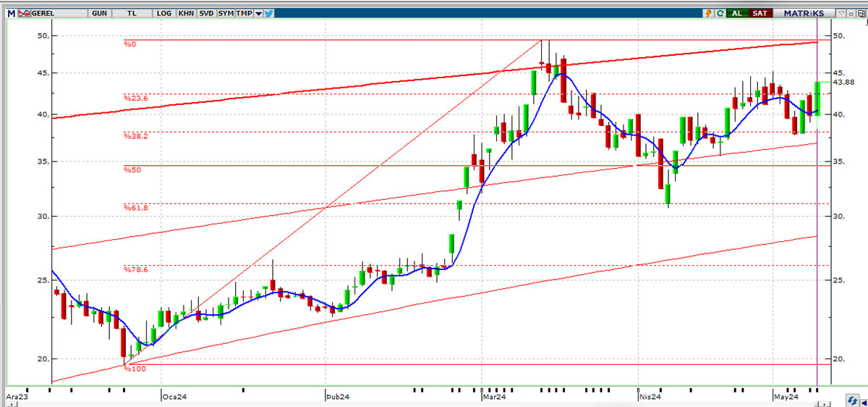Toggle LOG logarithmic scale
Image resolution: width=868 pixels, height=407 pixels.
pyautogui.click(x=163, y=13)
